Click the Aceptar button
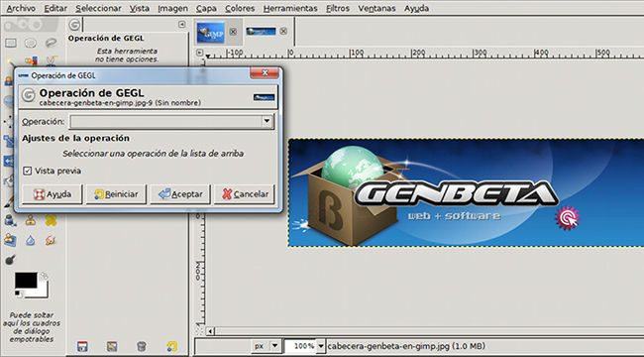Image resolution: width=644 pixels, height=357 pixels. click(180, 194)
